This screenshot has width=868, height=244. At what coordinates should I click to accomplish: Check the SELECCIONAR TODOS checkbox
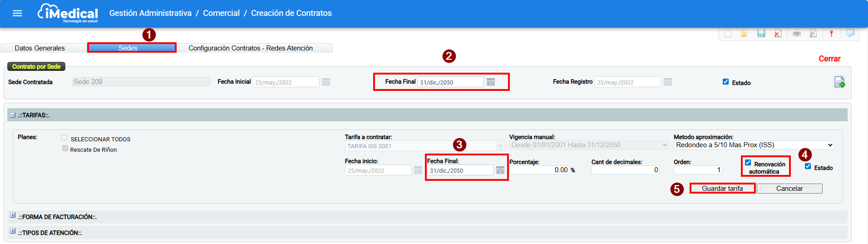[64, 138]
